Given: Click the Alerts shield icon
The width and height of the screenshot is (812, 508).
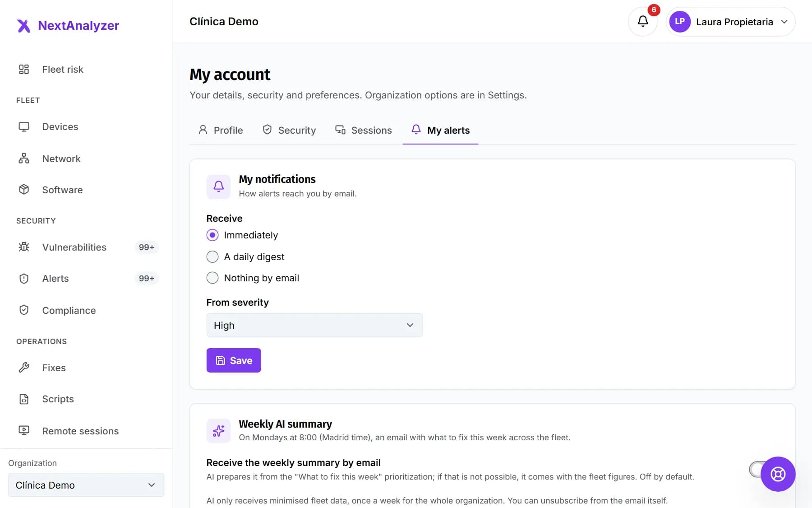Looking at the screenshot, I should 24,279.
